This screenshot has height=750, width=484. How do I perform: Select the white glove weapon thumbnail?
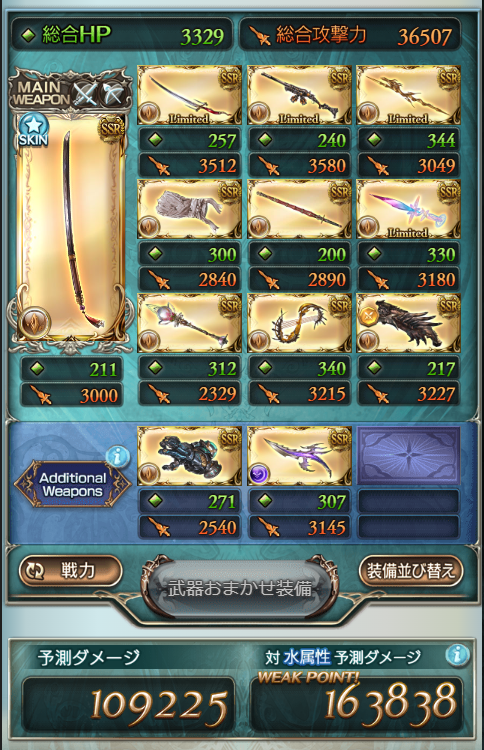point(189,209)
